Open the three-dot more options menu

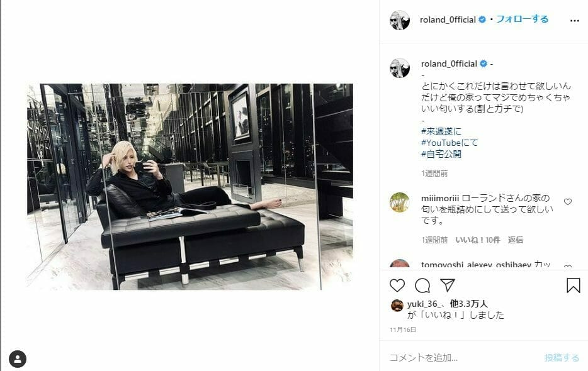[x=575, y=21]
